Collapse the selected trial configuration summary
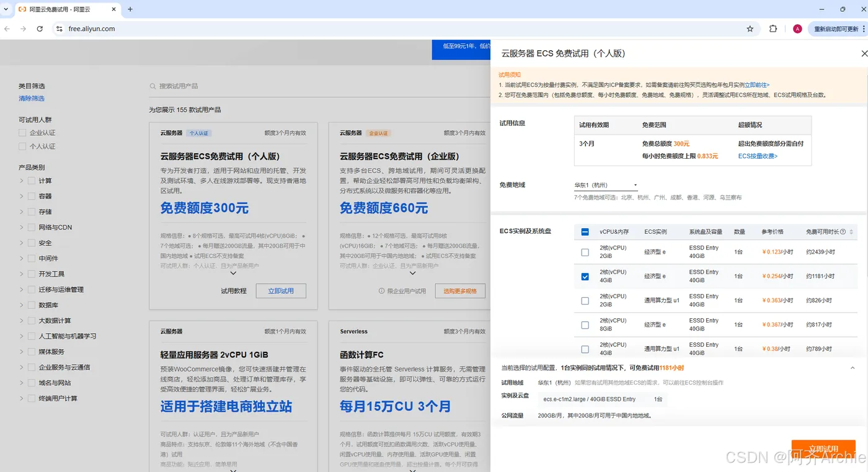The width and height of the screenshot is (868, 472). tap(852, 368)
